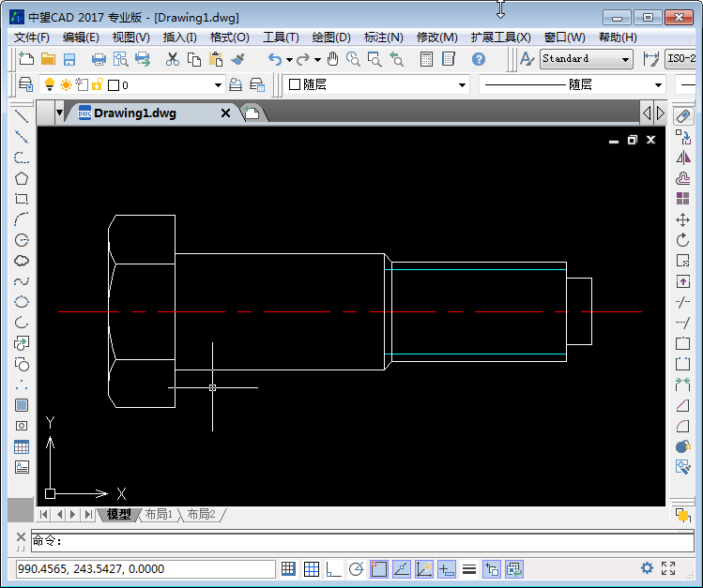The height and width of the screenshot is (588, 703).
Task: Click the Pan hand icon
Action: coord(332,59)
